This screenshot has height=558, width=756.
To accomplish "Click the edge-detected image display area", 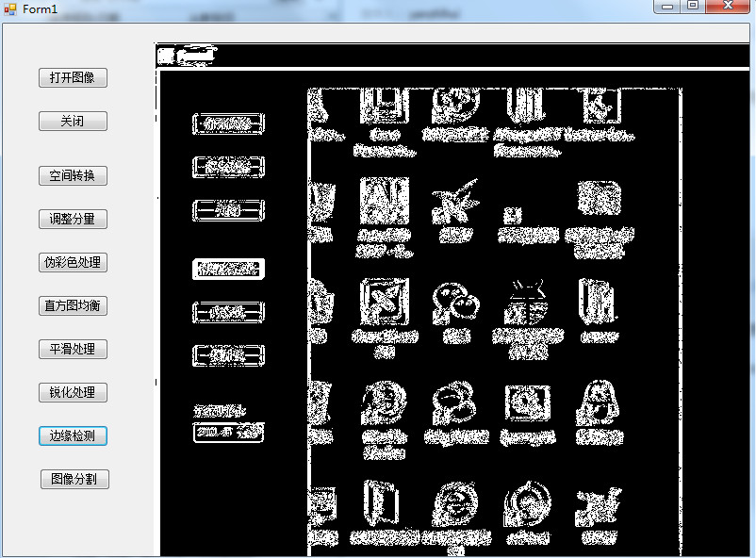I will pyautogui.click(x=452, y=300).
